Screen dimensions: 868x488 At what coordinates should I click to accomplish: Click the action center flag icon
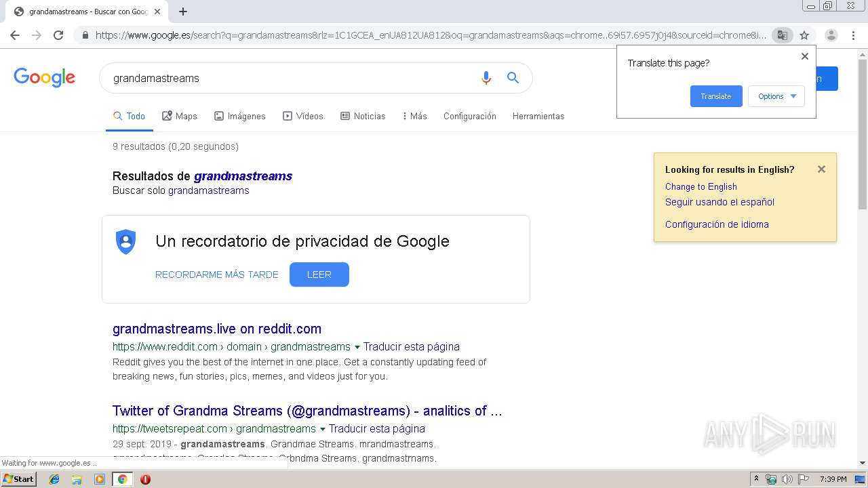tap(802, 479)
